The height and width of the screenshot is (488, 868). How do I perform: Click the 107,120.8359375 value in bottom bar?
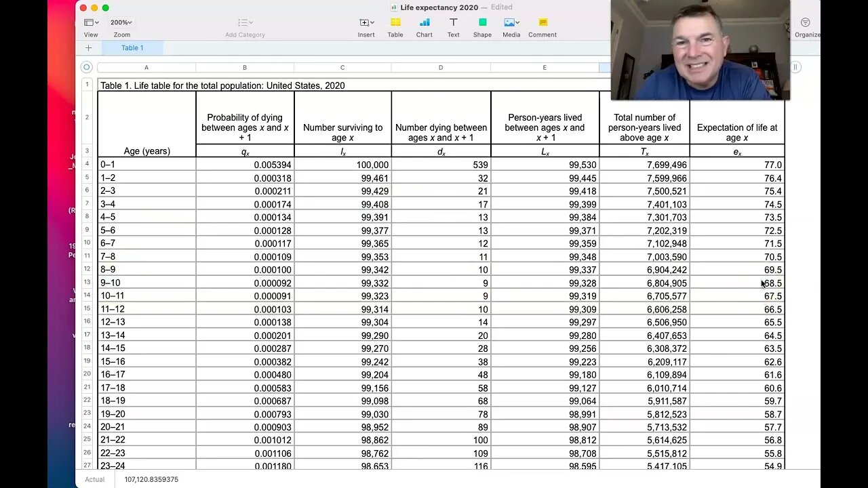tap(151, 479)
